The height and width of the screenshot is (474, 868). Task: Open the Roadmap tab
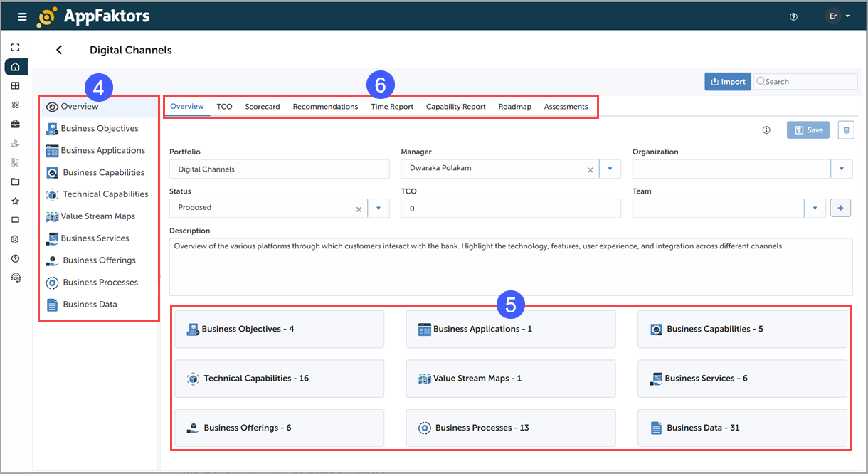point(514,107)
